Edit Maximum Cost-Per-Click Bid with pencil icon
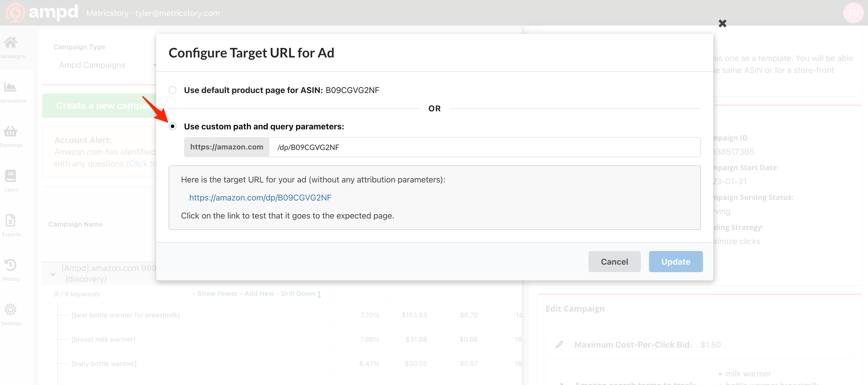 click(559, 345)
